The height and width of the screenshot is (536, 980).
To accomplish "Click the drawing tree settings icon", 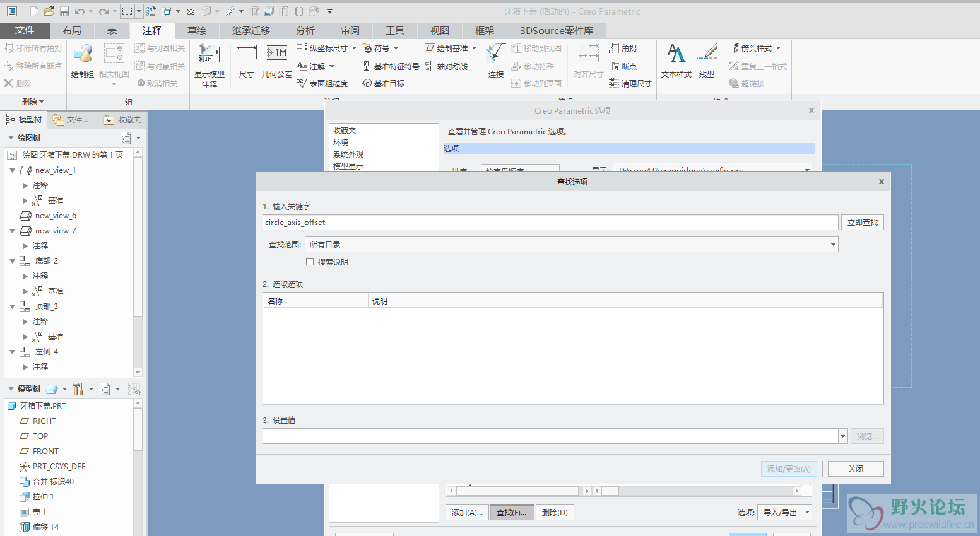I will [126, 138].
